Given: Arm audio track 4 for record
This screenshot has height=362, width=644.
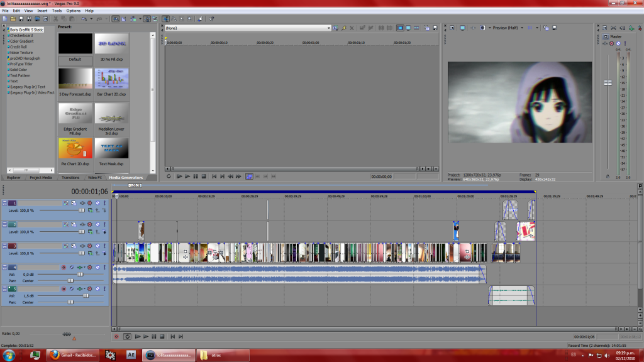Looking at the screenshot, I should click(64, 268).
